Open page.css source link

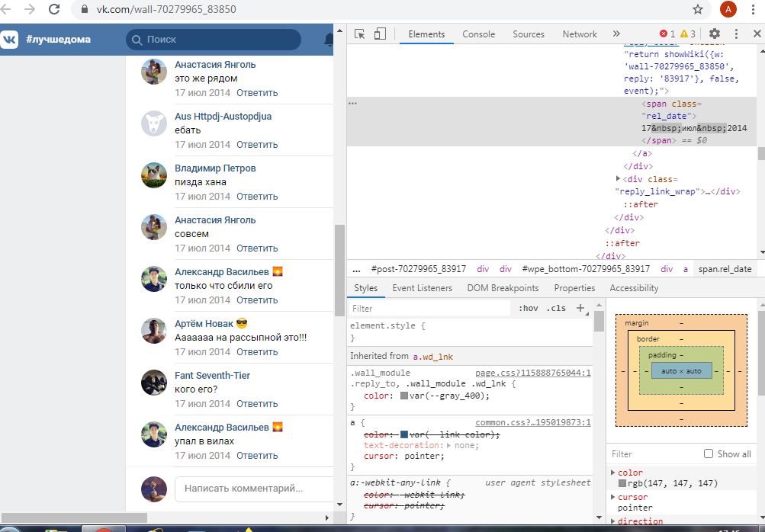coord(533,373)
